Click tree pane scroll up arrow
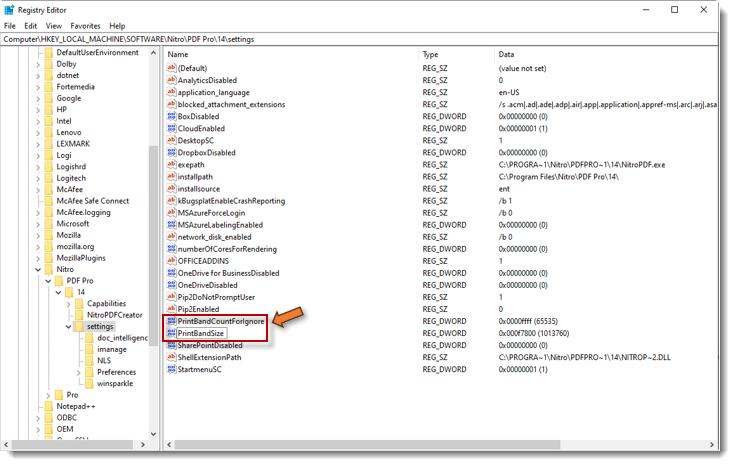Screen dimensions: 735x466 [153, 53]
